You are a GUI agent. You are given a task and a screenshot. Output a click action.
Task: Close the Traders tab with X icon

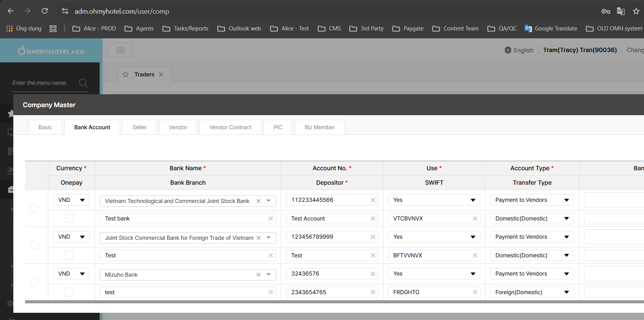[161, 74]
